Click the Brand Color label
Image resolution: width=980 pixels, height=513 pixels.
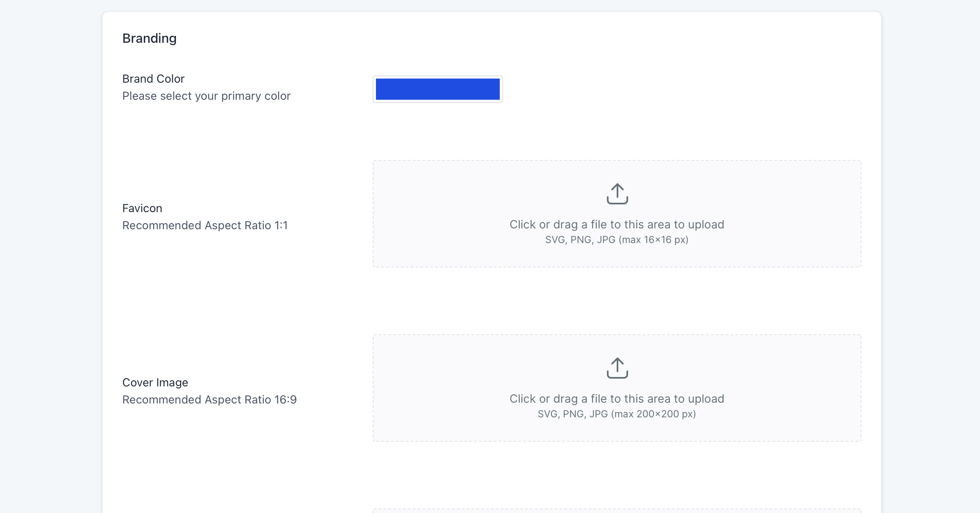[154, 79]
